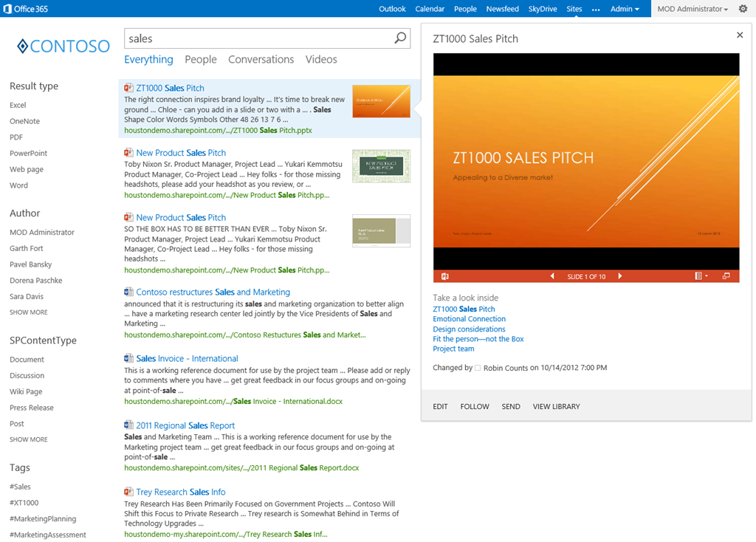The image size is (756, 542).
Task: Go to Newsfeed
Action: [502, 9]
